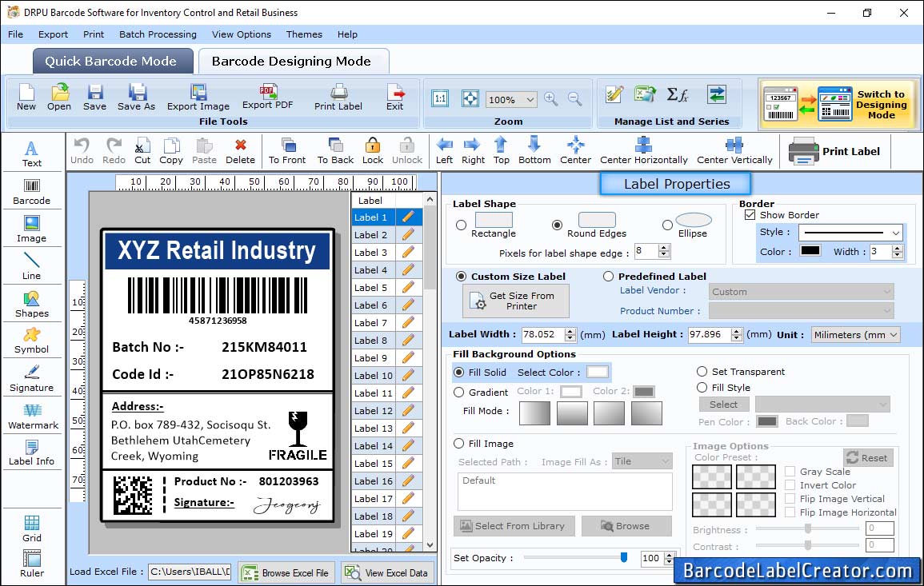This screenshot has height=586, width=924.
Task: Select Fill Style radio option
Action: point(702,388)
